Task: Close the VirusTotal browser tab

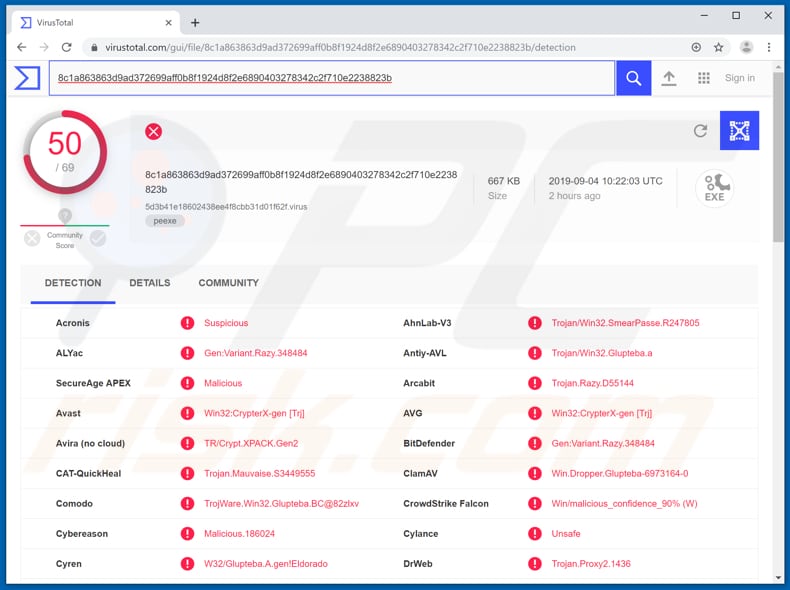Action: tap(168, 23)
